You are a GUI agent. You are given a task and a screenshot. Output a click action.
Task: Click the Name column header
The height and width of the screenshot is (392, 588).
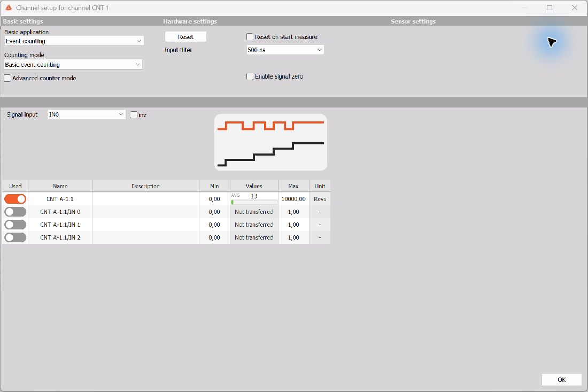[x=60, y=186]
